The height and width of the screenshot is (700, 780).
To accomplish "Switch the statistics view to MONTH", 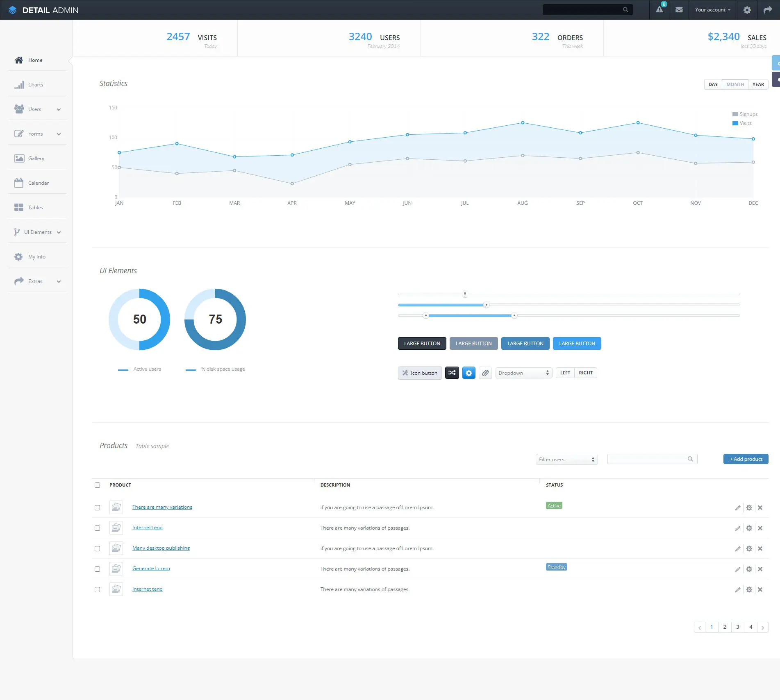I will 735,84.
